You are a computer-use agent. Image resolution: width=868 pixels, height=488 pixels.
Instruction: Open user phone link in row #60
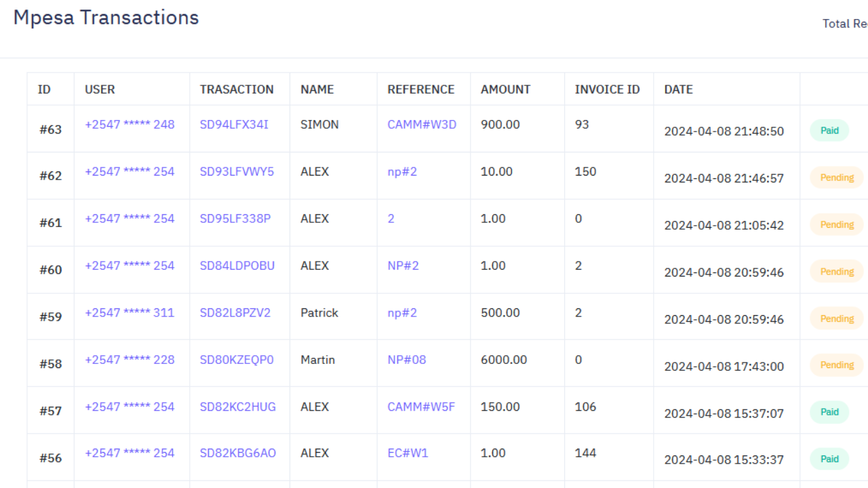130,266
